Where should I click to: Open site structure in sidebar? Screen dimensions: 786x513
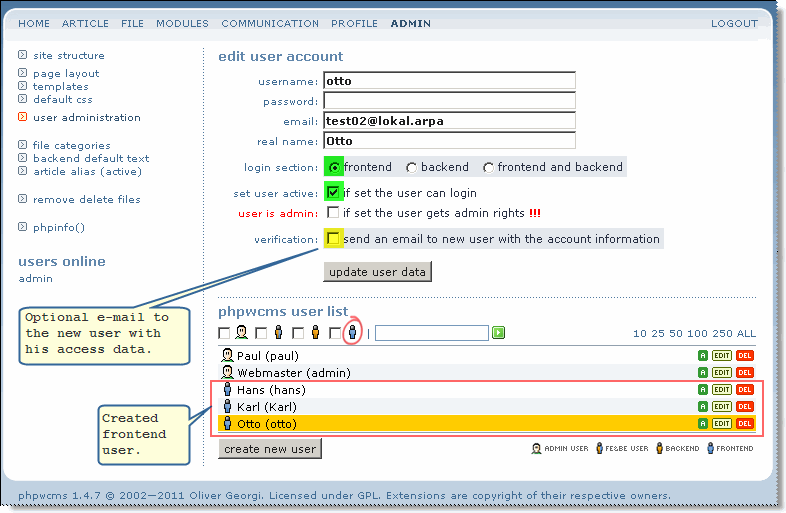point(68,56)
